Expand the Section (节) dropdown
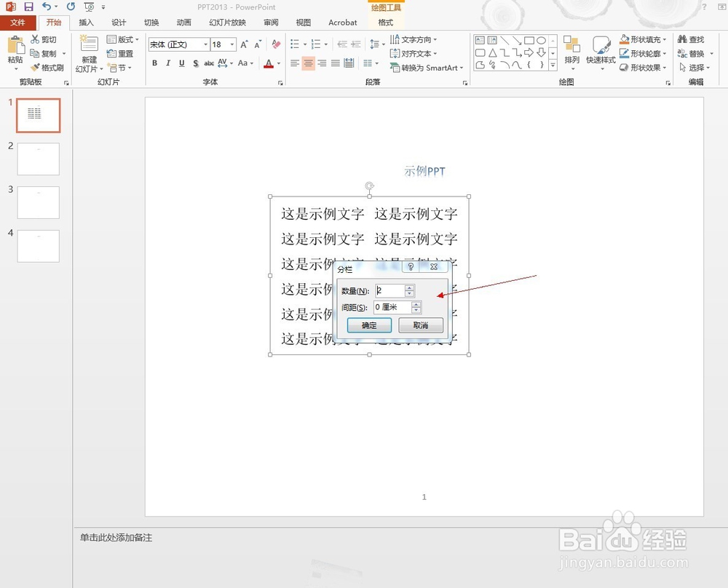 120,68
